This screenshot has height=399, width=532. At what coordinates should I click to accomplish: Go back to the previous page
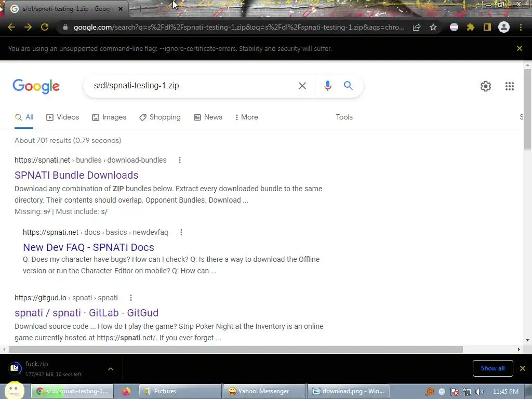coord(11,27)
